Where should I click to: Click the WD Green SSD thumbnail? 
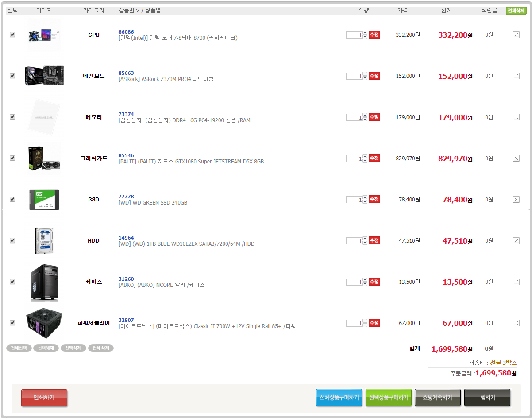click(44, 200)
